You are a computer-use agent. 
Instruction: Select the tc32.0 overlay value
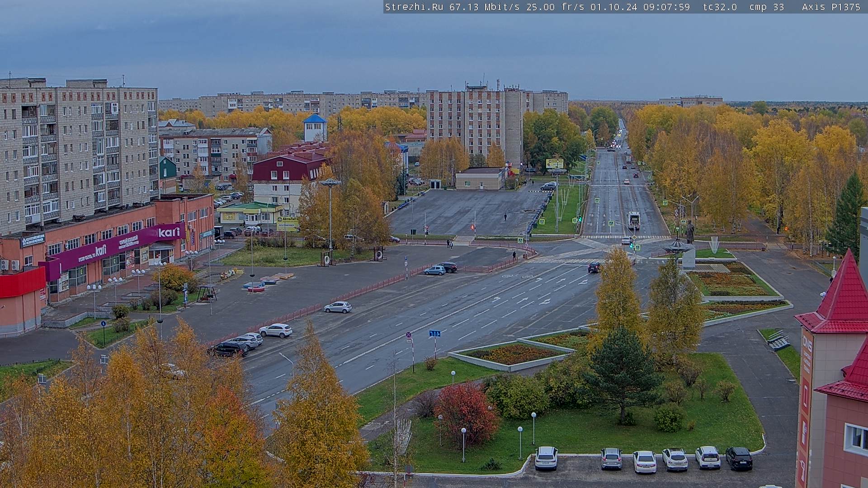point(720,7)
